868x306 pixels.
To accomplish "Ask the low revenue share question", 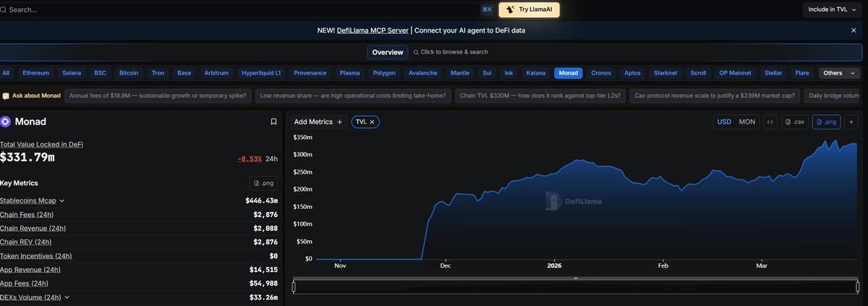I will pyautogui.click(x=354, y=95).
